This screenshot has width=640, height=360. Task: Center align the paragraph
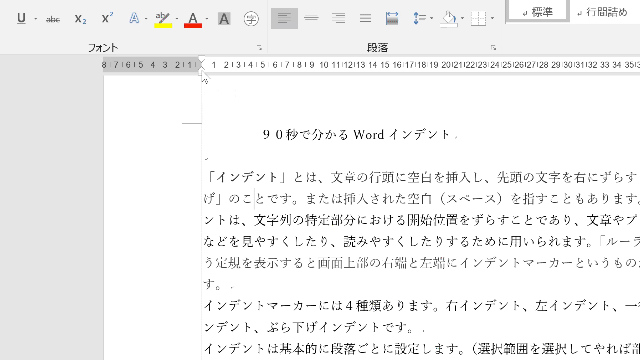[x=311, y=18]
